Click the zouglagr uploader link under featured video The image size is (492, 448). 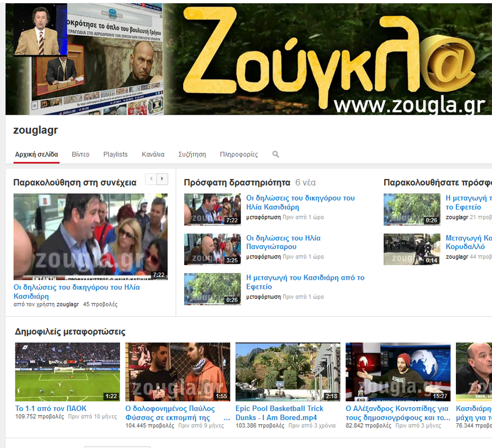tap(67, 305)
